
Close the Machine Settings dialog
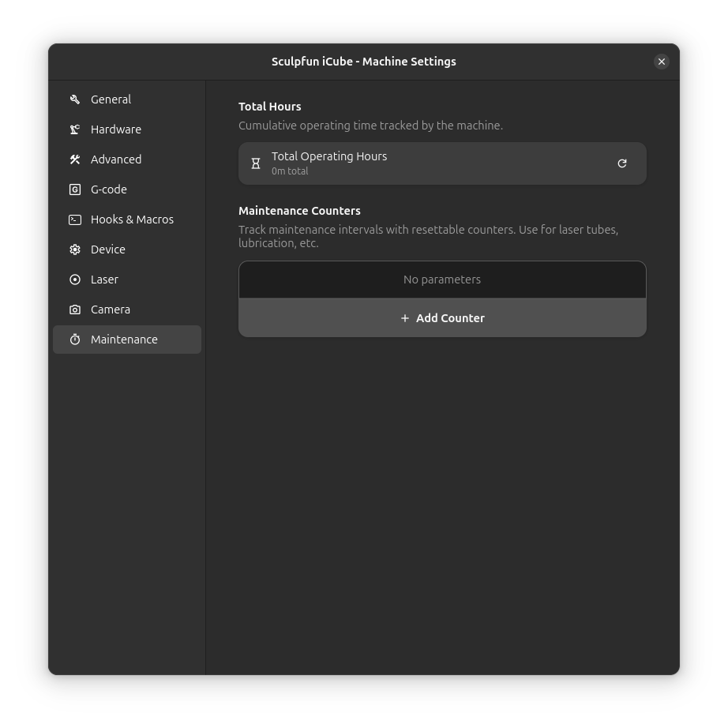[662, 61]
